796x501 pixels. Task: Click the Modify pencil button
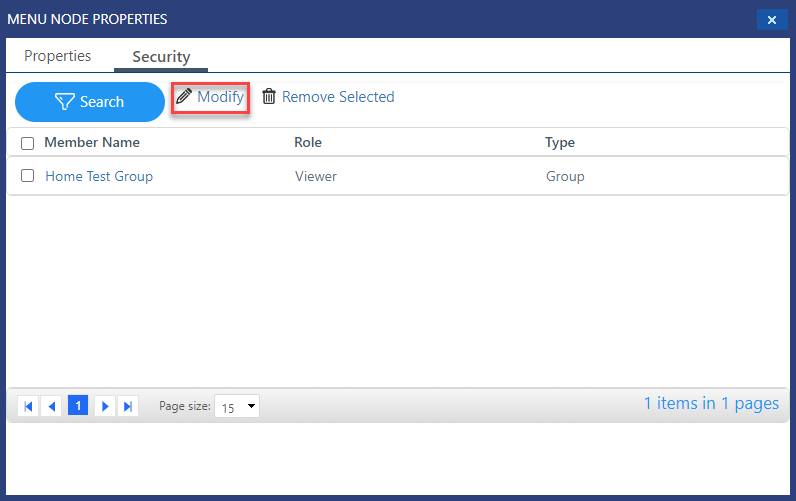(x=210, y=97)
